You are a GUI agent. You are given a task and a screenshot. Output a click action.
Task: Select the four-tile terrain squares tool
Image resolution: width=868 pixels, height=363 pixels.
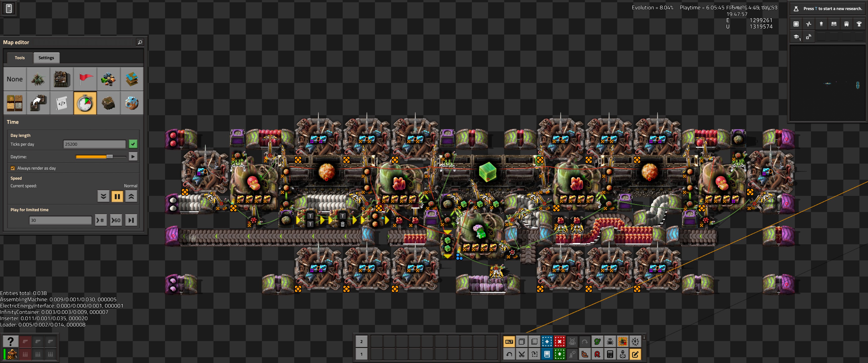pos(15,103)
